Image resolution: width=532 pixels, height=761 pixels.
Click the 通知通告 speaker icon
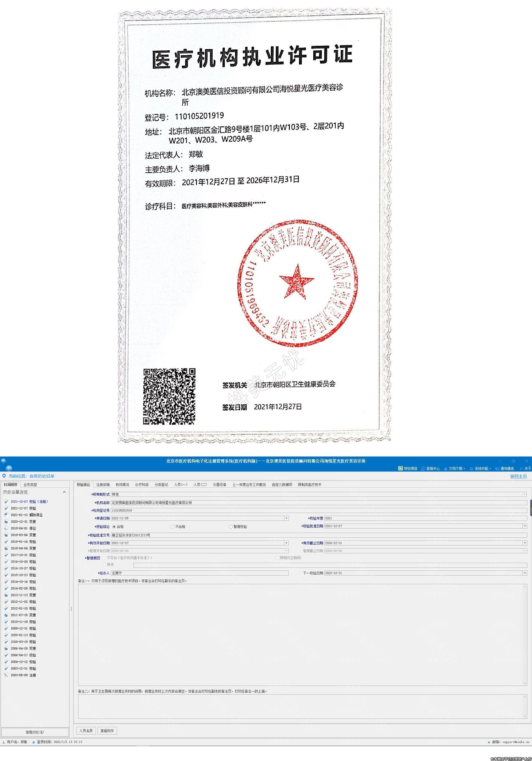point(497,468)
